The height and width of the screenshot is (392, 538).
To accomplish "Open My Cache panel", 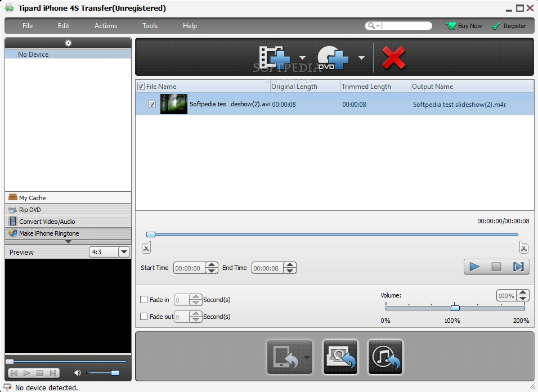I will pos(68,197).
